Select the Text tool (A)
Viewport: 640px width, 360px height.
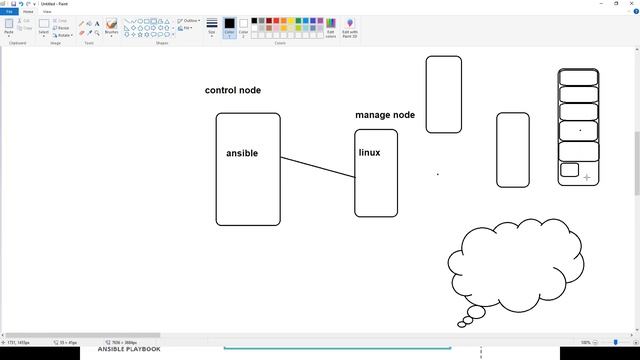coord(97,23)
